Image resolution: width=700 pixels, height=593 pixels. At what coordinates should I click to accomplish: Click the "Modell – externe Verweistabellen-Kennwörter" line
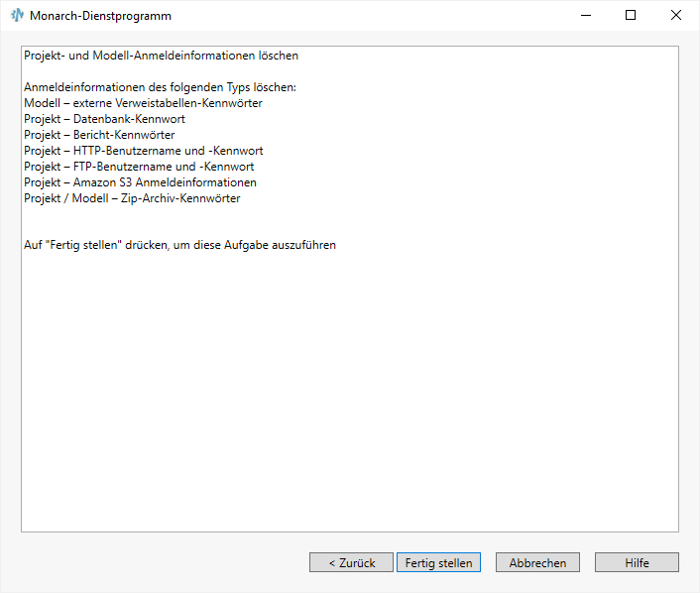click(x=143, y=103)
